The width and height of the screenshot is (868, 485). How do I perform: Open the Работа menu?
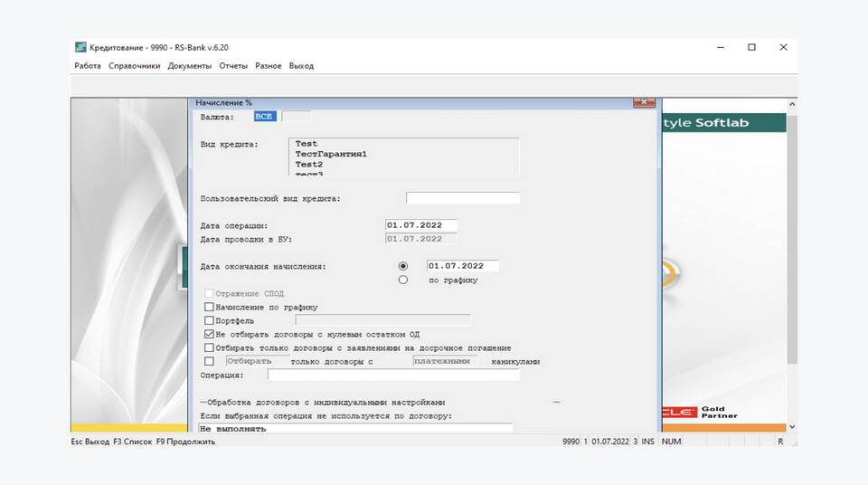88,66
